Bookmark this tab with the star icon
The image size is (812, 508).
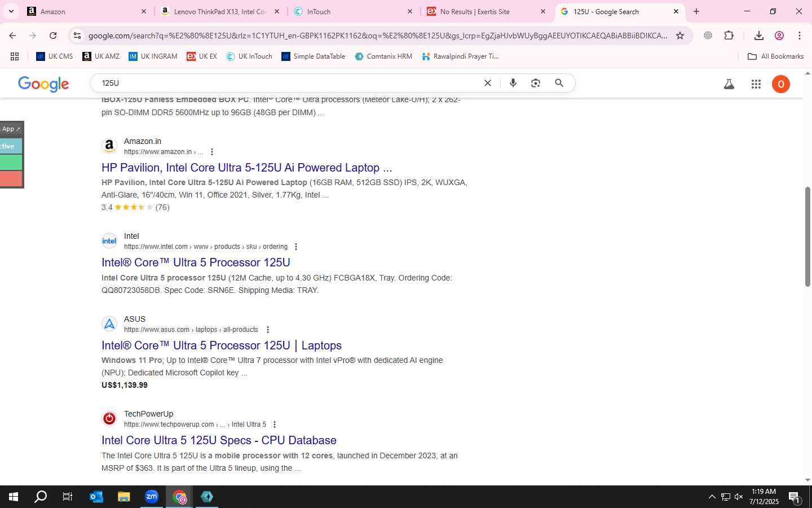[680, 36]
